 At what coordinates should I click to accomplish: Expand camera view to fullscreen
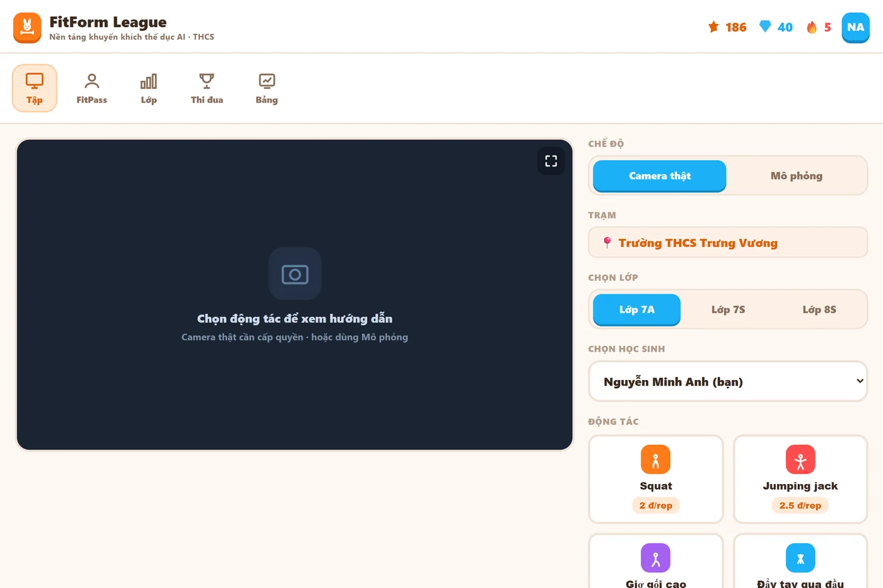coord(551,161)
